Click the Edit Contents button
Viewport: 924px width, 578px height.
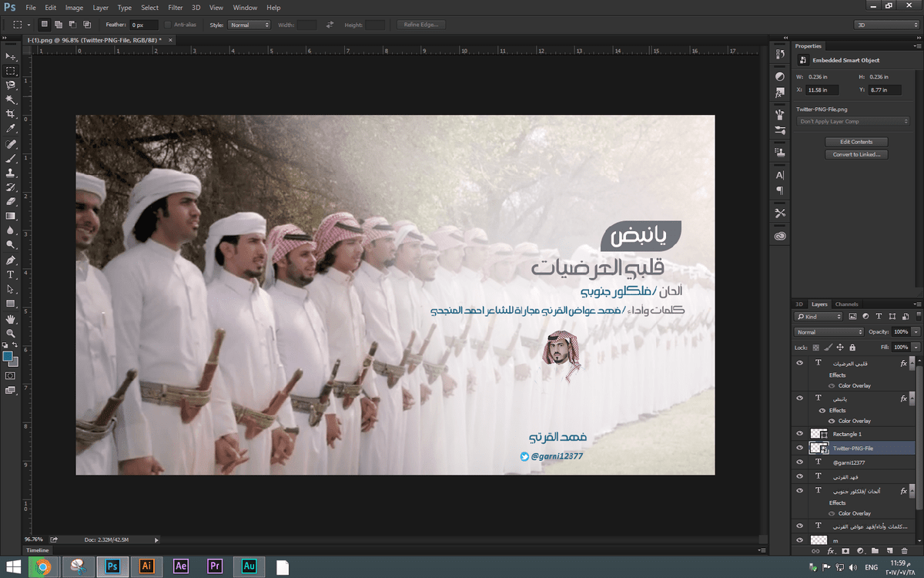tap(856, 142)
